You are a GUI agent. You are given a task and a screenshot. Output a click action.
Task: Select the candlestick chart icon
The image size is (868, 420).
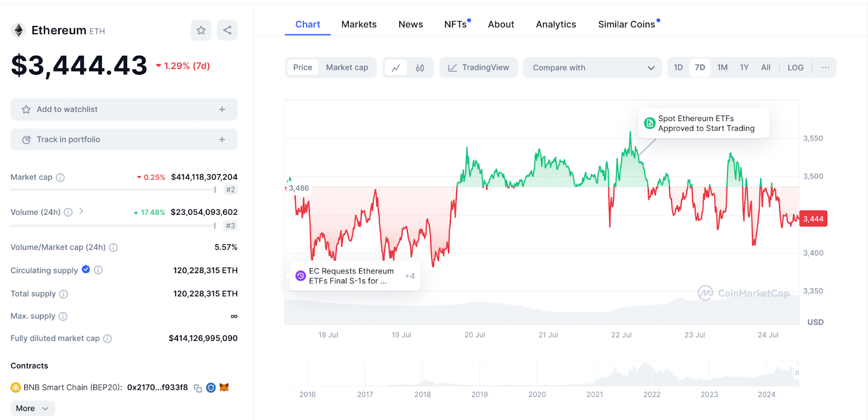point(420,68)
